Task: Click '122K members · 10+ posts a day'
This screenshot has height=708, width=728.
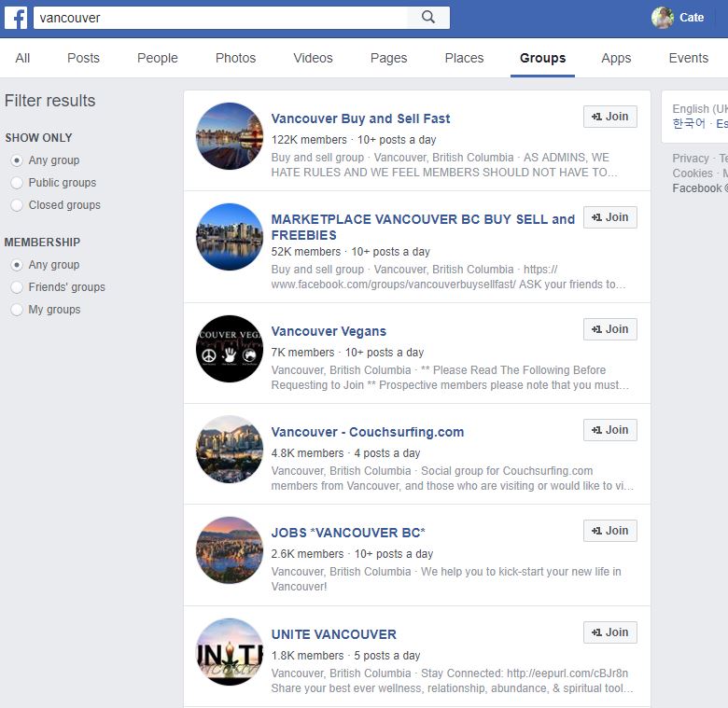Action: (354, 140)
